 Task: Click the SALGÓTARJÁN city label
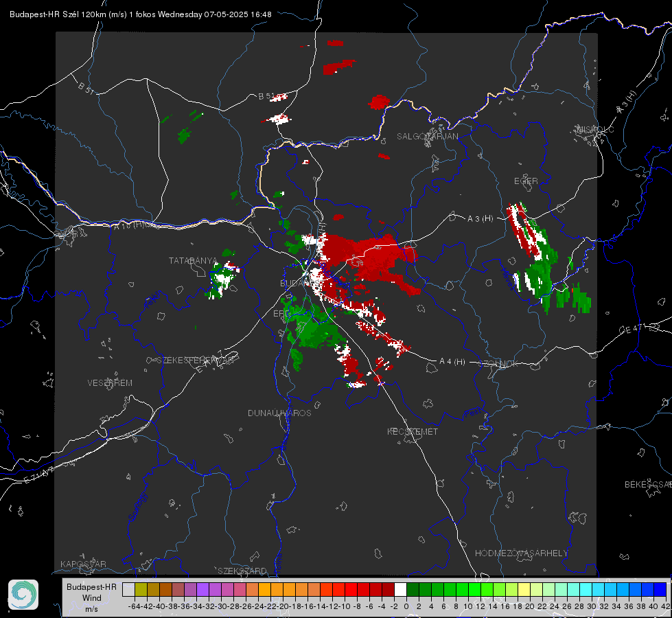[427, 137]
